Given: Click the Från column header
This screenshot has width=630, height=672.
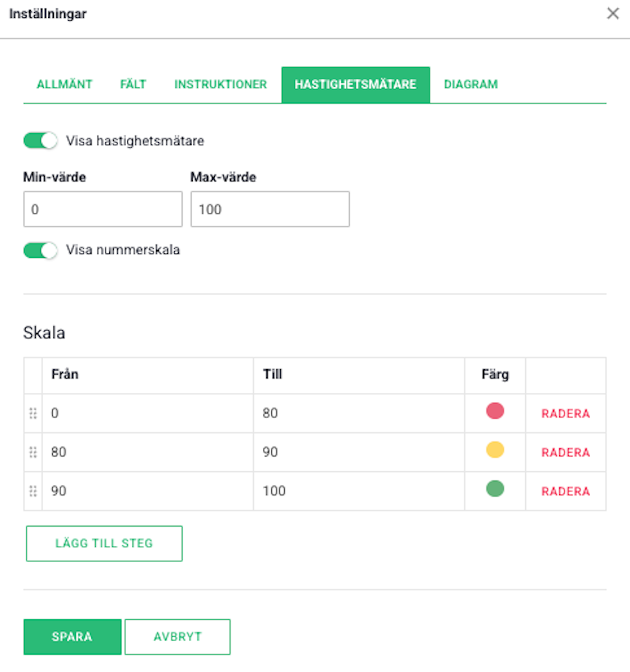Looking at the screenshot, I should [65, 374].
